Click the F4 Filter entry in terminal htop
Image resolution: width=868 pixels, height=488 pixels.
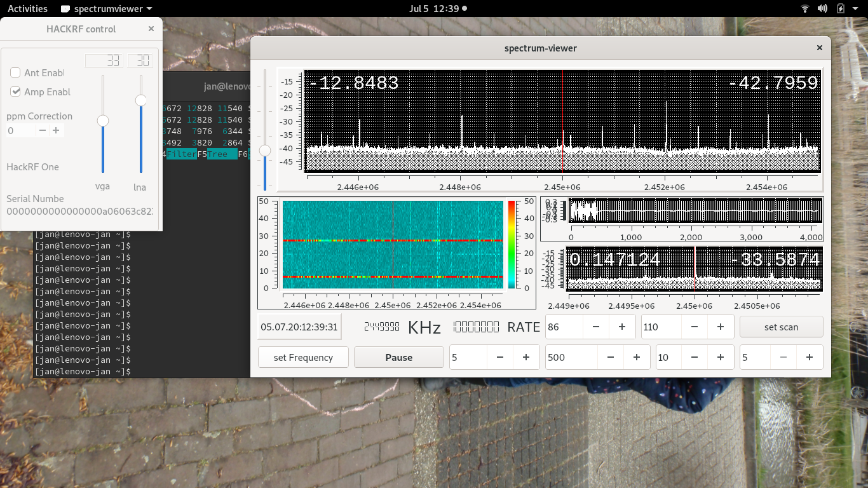[x=182, y=154]
